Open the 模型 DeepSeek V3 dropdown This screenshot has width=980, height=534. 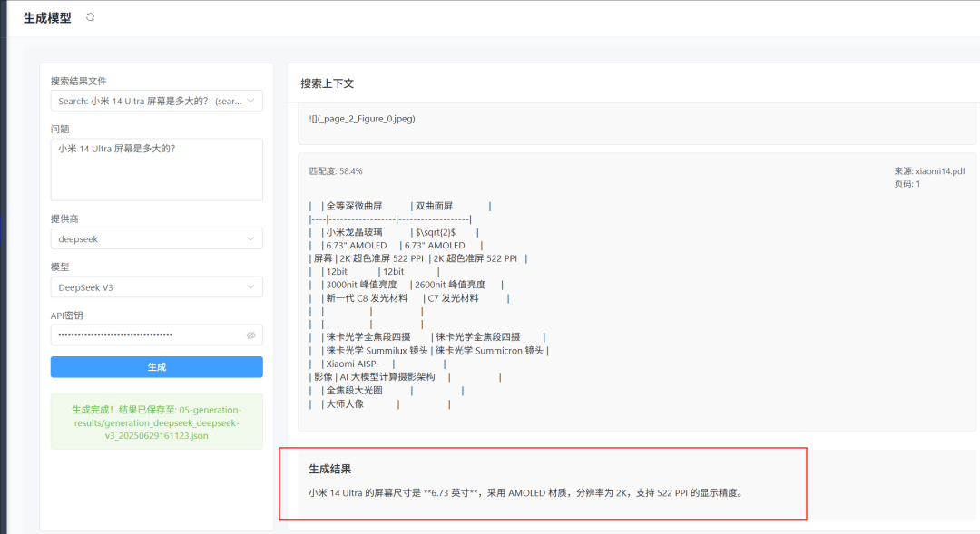[156, 287]
